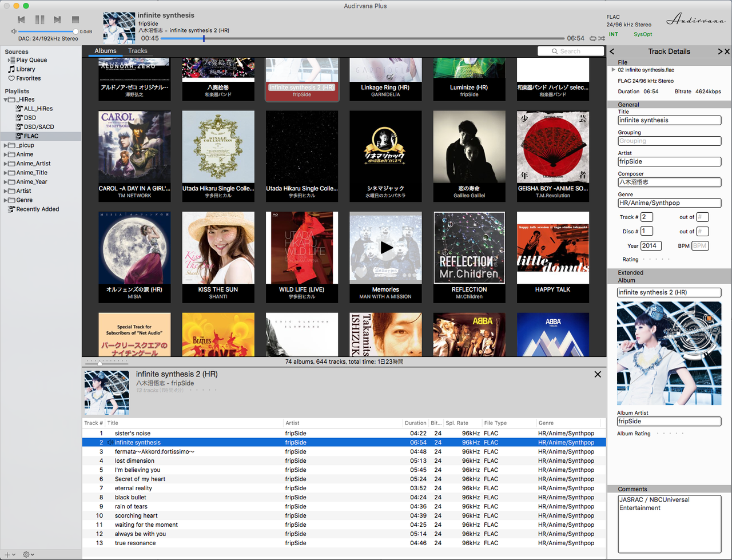Edit the Year field showing 2014

coord(651,245)
